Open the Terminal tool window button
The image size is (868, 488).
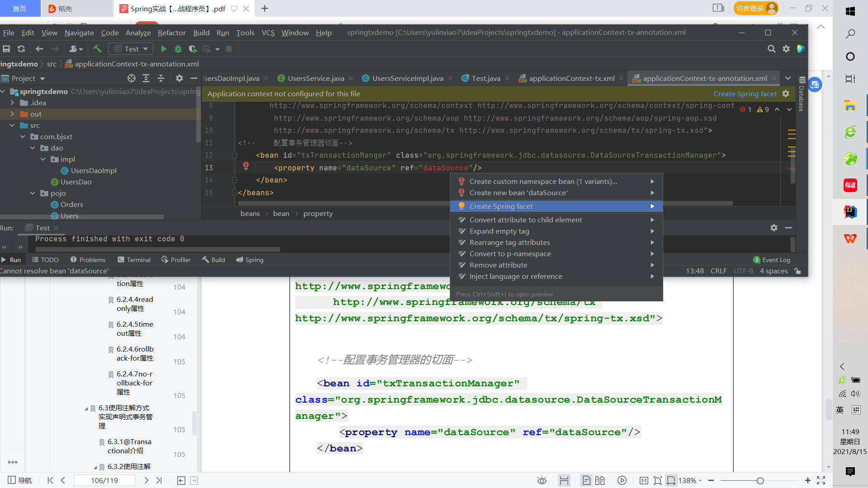click(134, 260)
